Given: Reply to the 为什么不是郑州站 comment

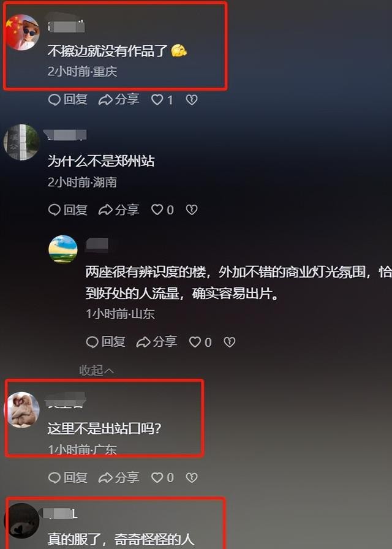Looking at the screenshot, I should [68, 210].
